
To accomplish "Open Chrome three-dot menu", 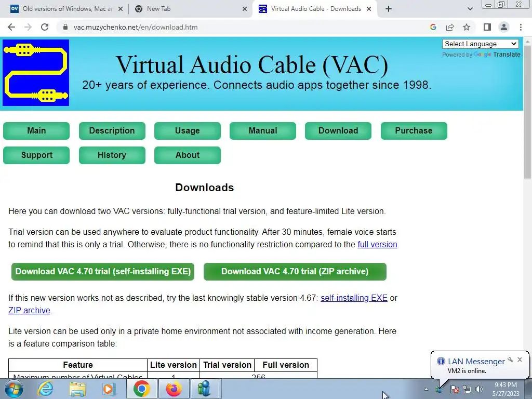I will coord(521,27).
